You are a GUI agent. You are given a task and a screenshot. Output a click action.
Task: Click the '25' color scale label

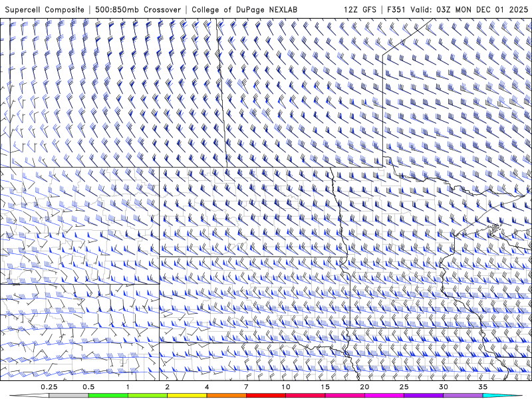pos(404,387)
